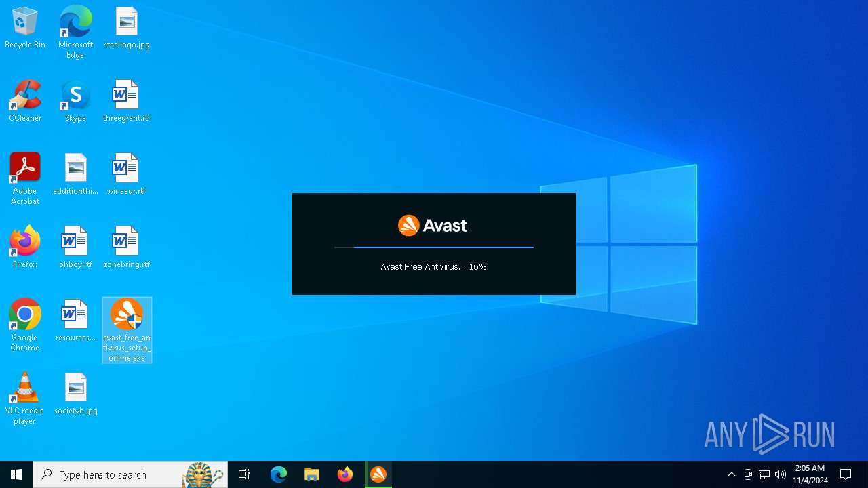Open the volume speaker tray icon
868x488 pixels.
click(781, 474)
